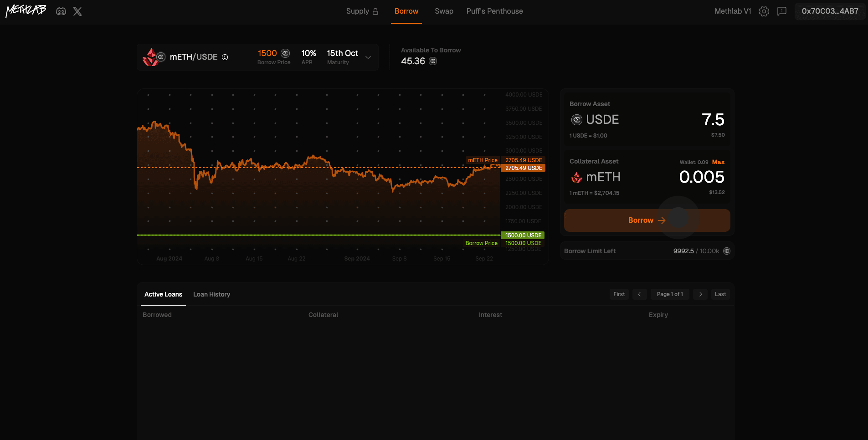The height and width of the screenshot is (440, 868).
Task: Expand the market selector chevron
Action: point(368,57)
